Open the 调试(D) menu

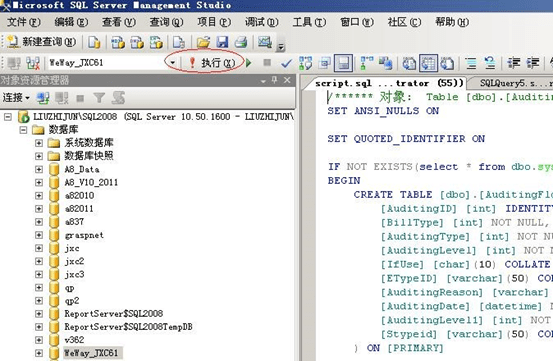tap(261, 22)
